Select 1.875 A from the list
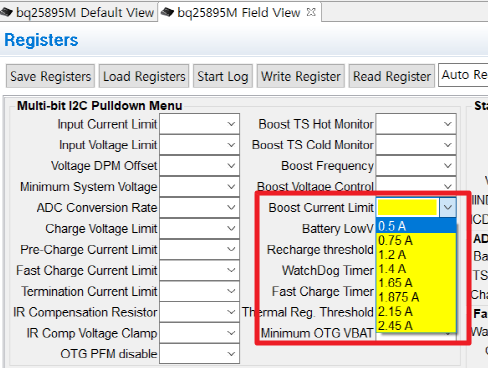This screenshot has width=488, height=368. coord(416,297)
